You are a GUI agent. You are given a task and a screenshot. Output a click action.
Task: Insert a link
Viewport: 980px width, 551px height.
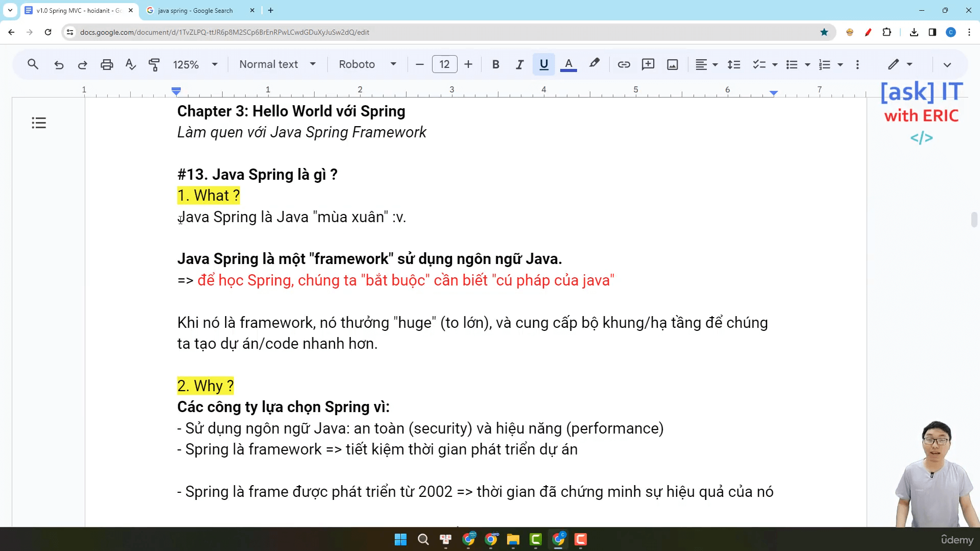624,64
